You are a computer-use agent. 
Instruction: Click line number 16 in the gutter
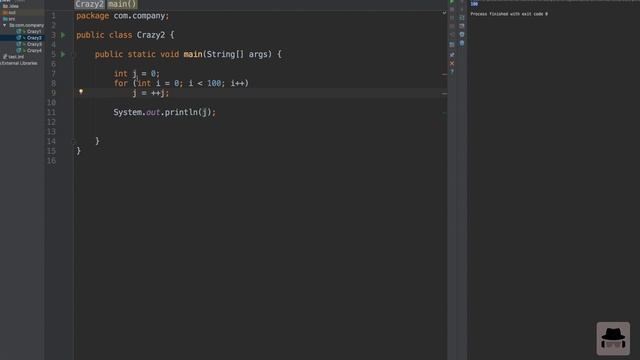click(51, 160)
